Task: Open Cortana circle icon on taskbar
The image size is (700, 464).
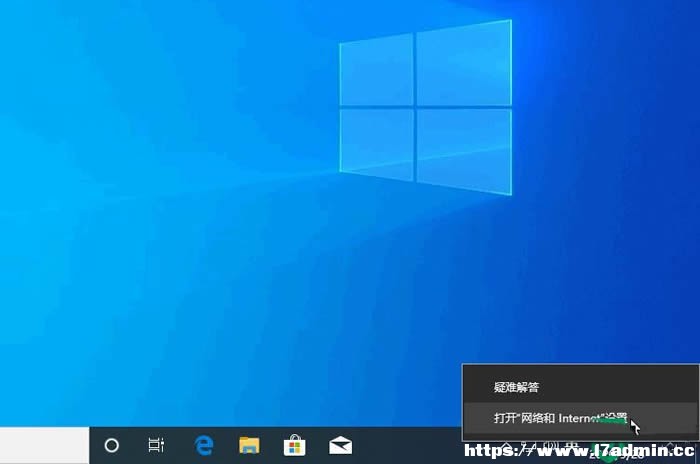Action: click(112, 445)
